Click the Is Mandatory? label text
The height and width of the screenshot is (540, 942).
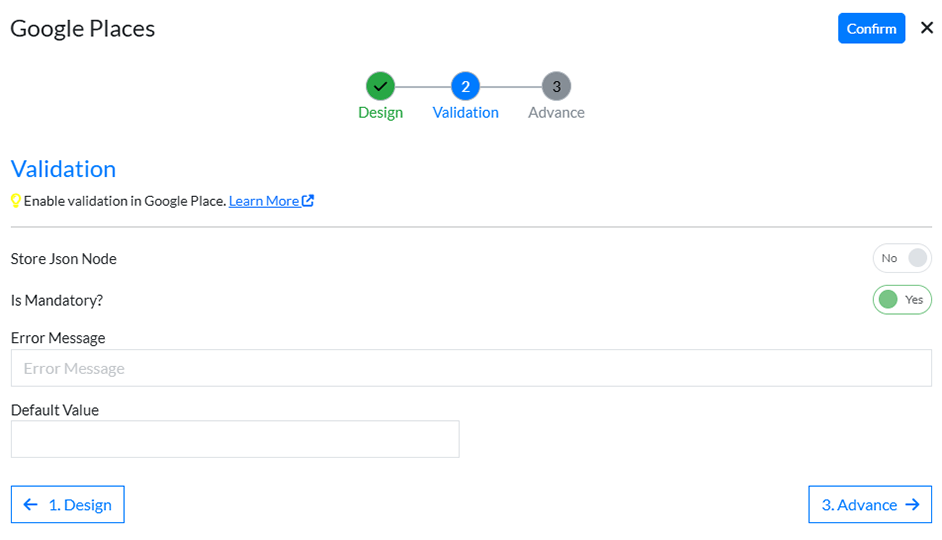coord(57,300)
